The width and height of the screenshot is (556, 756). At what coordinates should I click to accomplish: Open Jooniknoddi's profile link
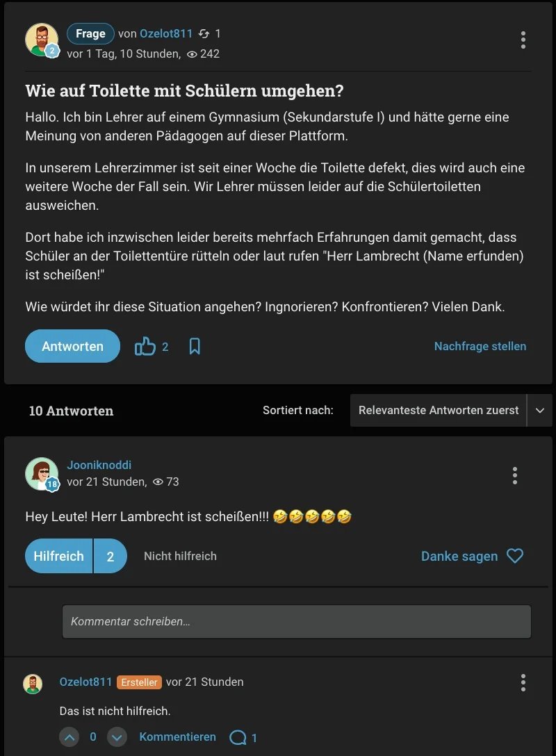99,465
